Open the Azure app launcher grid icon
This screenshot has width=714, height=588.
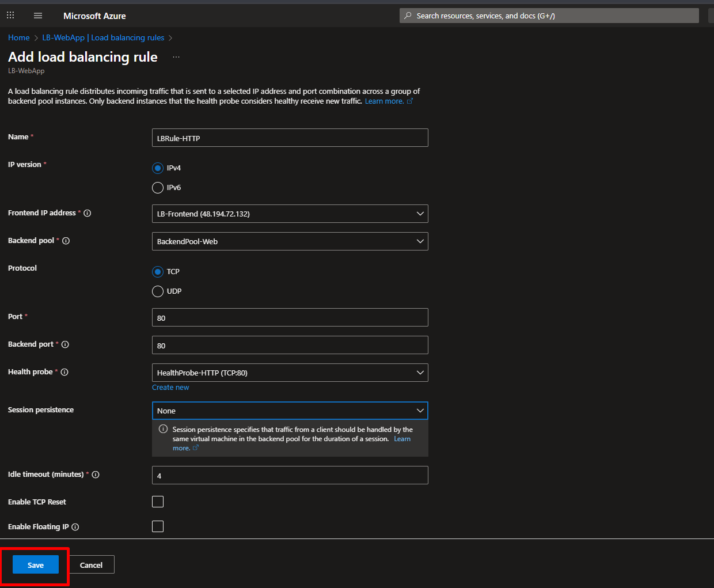[x=10, y=16]
